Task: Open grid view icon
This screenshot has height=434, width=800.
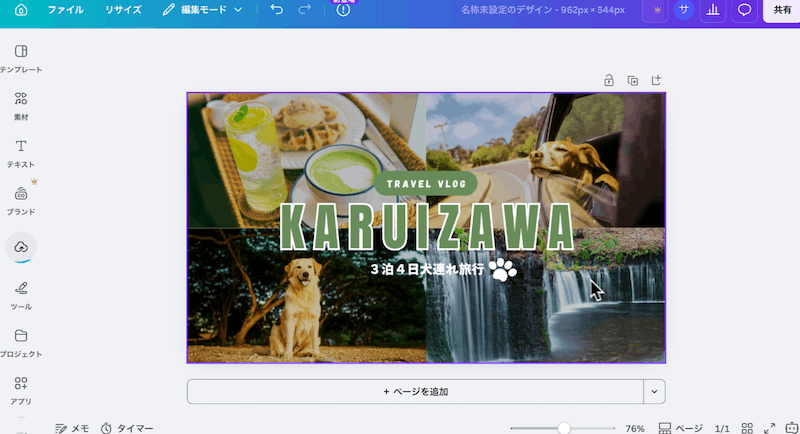Action: tap(747, 428)
